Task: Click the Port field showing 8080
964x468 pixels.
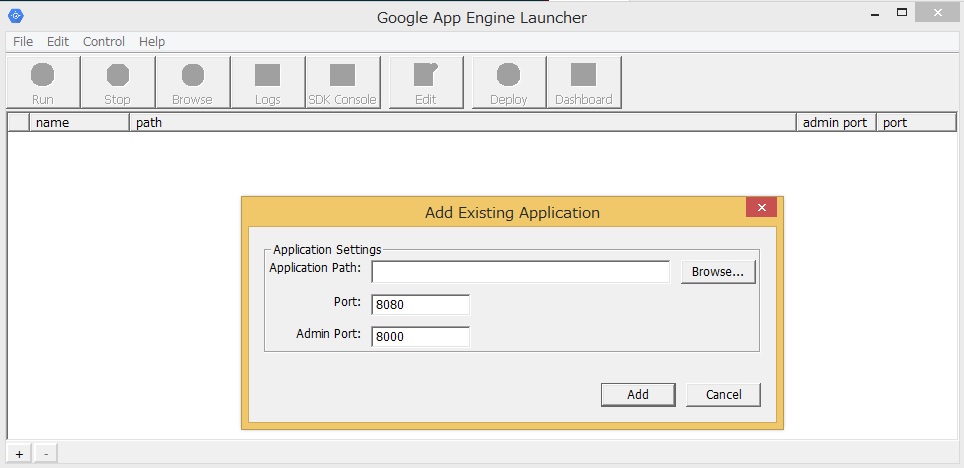Action: pos(421,304)
